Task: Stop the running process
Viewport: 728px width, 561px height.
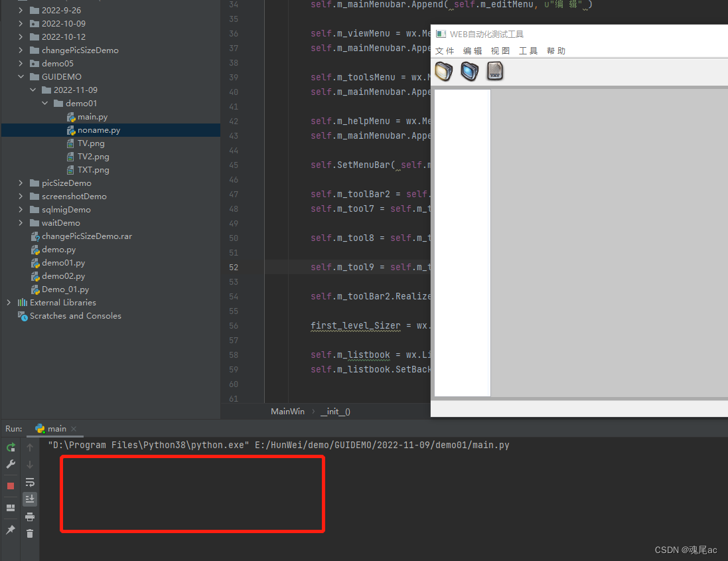Action: click(11, 487)
